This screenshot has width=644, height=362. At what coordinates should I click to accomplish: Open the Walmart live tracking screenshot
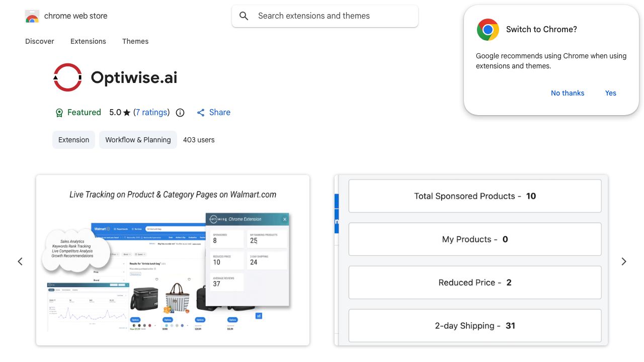tap(173, 260)
